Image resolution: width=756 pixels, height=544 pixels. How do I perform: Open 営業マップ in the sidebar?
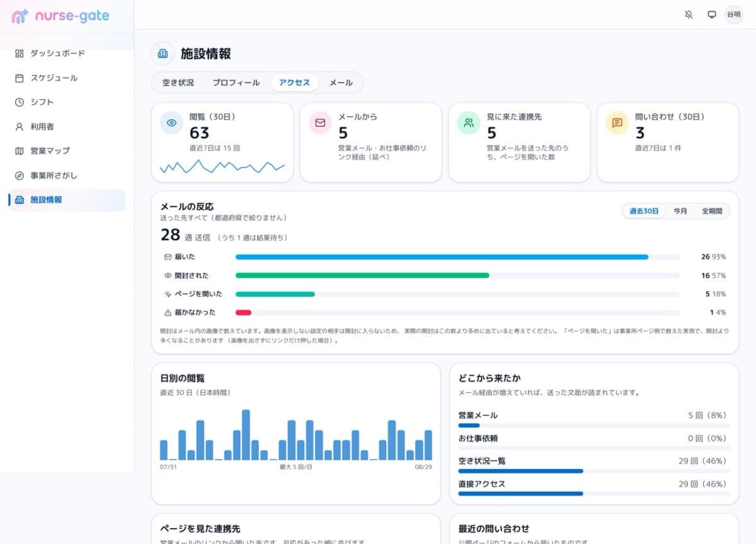click(x=67, y=151)
